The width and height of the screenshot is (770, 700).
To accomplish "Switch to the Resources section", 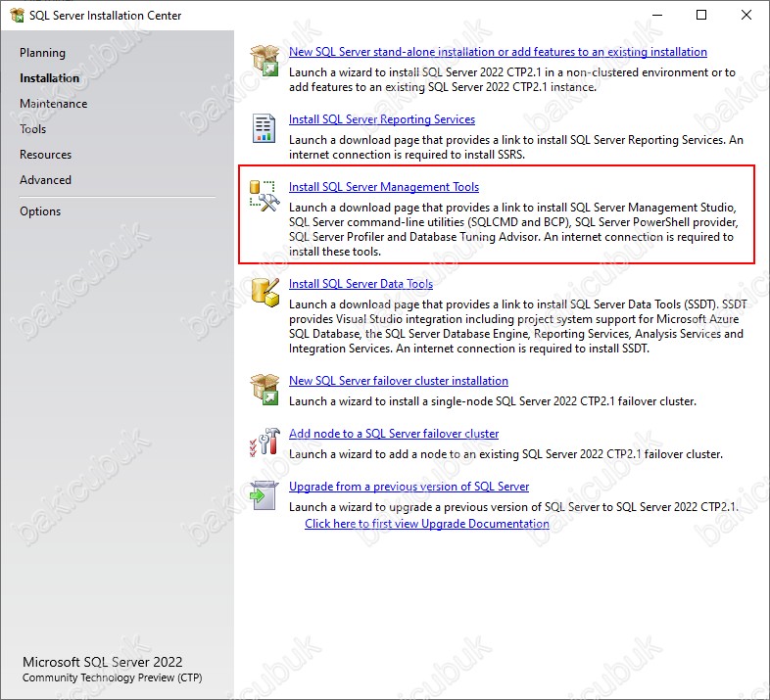I will (46, 155).
